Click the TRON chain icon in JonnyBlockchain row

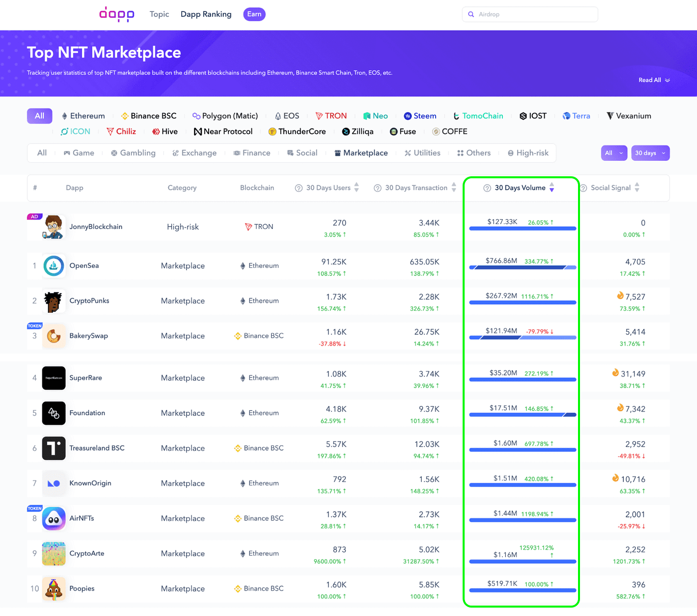click(x=248, y=227)
